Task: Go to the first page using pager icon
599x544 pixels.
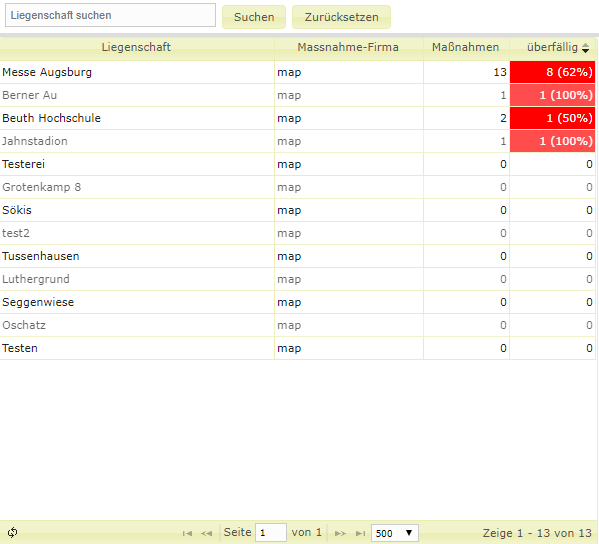Action: (187, 533)
